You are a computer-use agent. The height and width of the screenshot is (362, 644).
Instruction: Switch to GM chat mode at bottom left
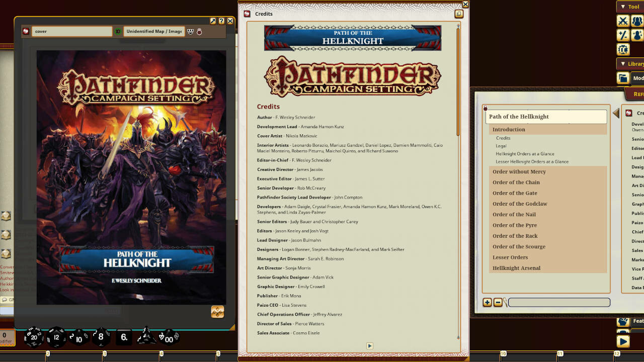8,300
